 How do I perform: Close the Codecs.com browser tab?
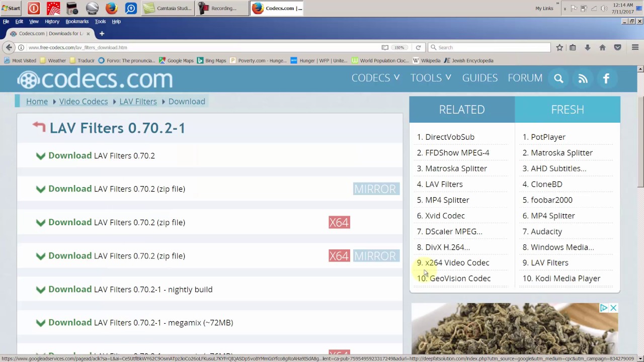88,34
